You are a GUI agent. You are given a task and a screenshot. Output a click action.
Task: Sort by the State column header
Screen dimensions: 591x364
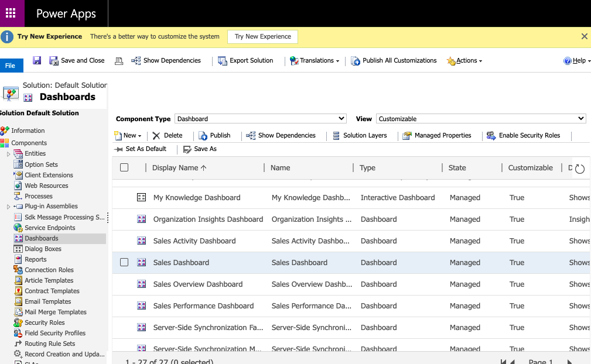(x=457, y=168)
